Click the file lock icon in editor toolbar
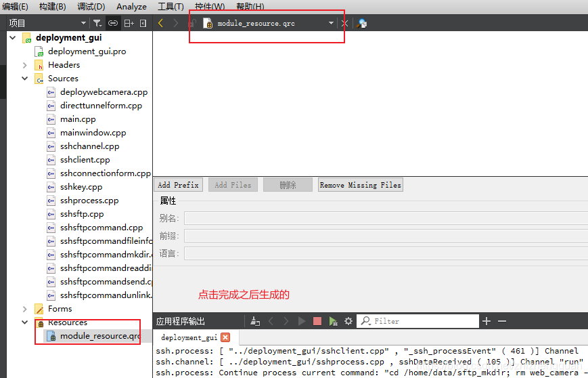 pos(192,23)
